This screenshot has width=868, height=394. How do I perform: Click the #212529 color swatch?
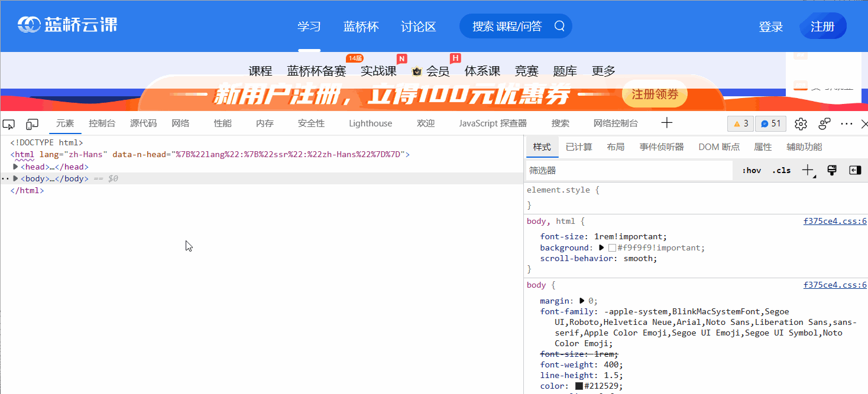(579, 386)
